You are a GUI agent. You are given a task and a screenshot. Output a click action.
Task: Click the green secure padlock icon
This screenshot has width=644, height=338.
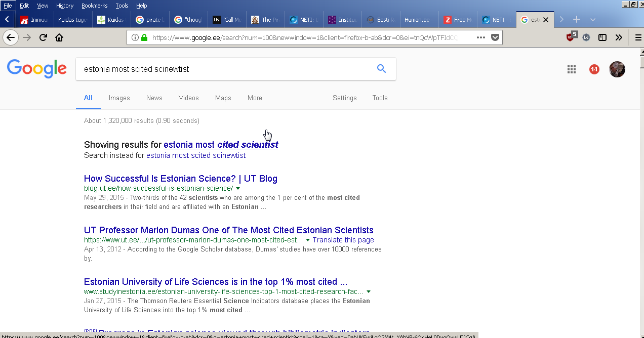pos(144,37)
